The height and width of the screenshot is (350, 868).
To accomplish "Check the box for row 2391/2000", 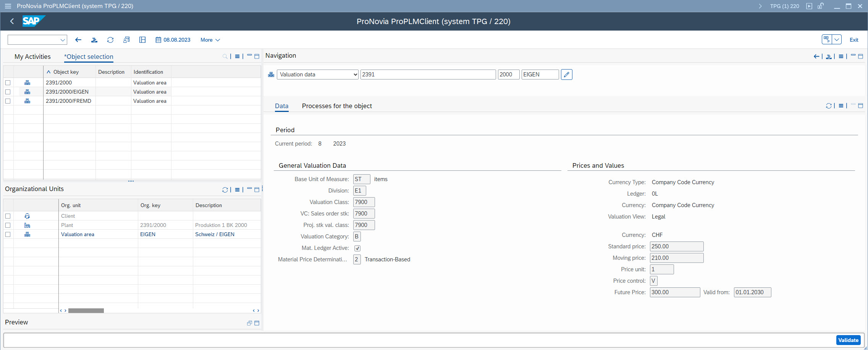I will click(8, 83).
